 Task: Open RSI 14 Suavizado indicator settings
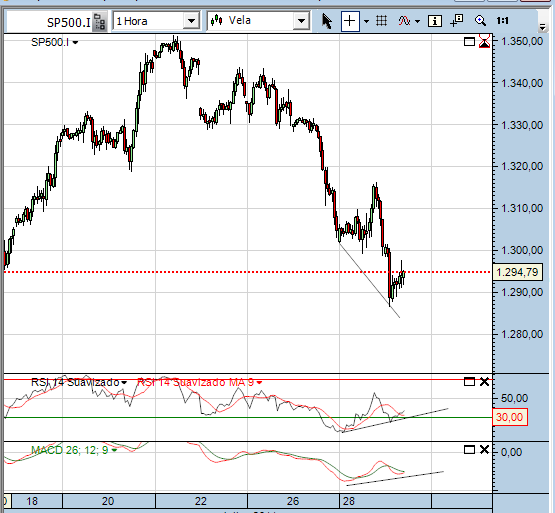pos(79,382)
